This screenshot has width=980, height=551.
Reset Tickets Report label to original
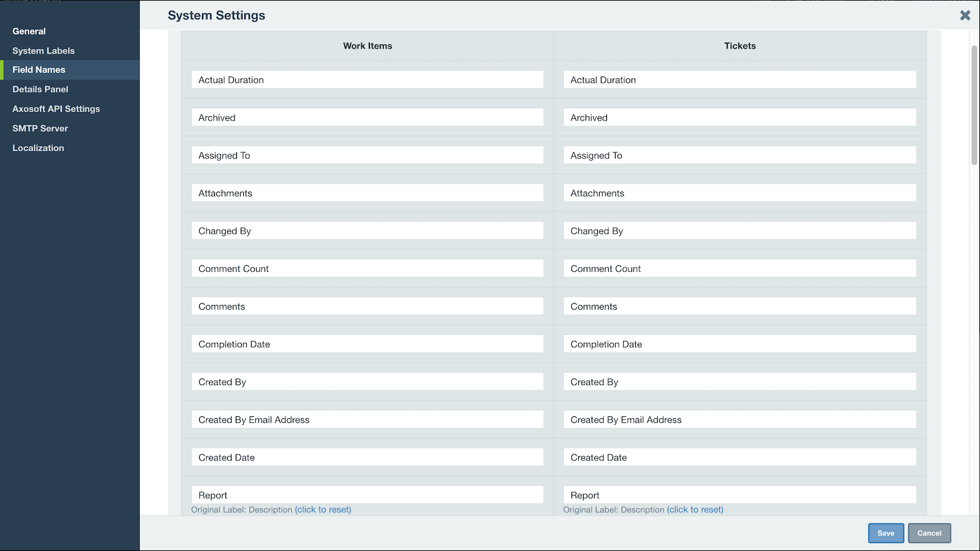click(x=695, y=510)
